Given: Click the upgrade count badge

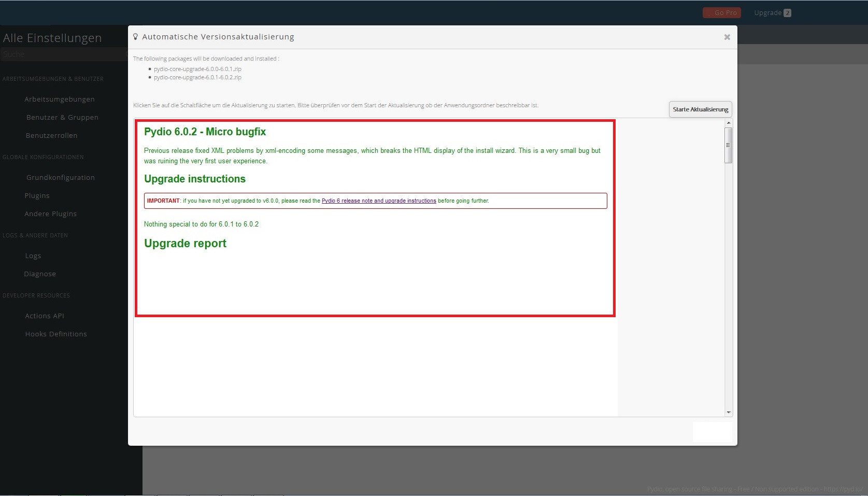Looking at the screenshot, I should (x=787, y=13).
